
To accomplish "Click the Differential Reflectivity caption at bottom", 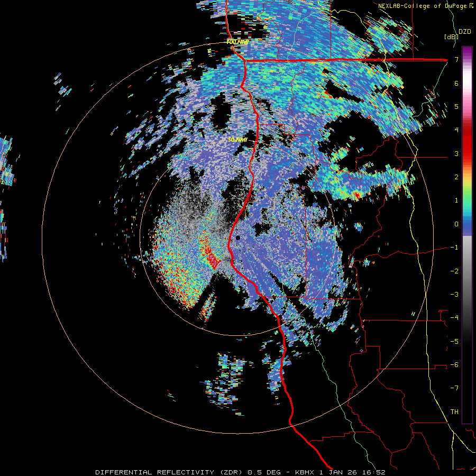I will point(241,472).
